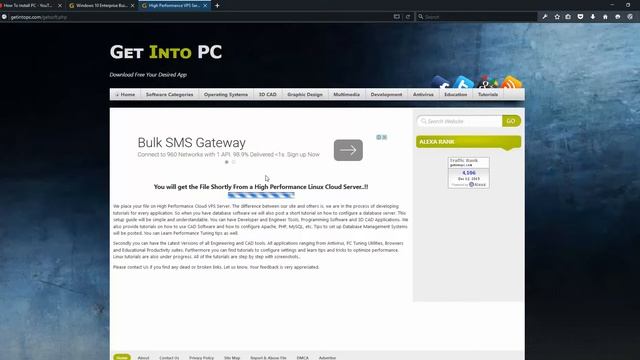Image resolution: width=640 pixels, height=360 pixels.
Task: Click the wrench developer tools icon
Action: click(x=544, y=17)
